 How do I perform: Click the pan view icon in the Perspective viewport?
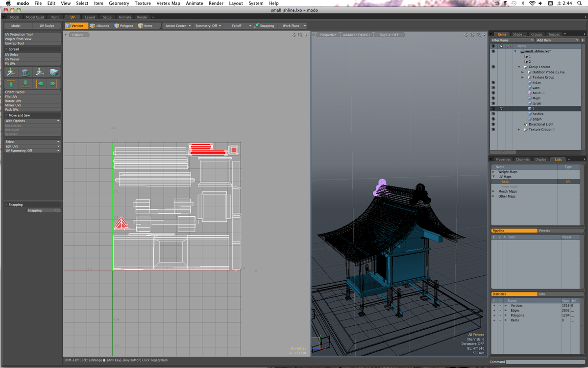(x=466, y=35)
